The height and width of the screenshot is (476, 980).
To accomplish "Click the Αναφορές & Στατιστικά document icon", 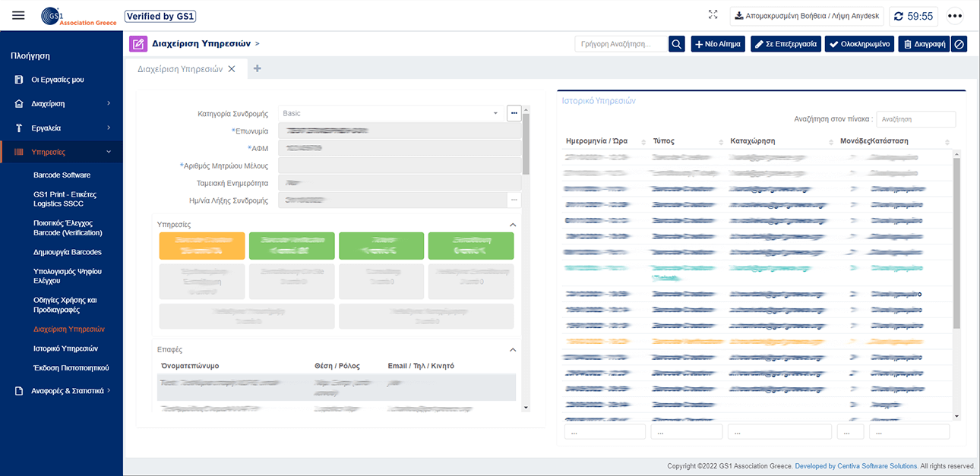I will coord(19,391).
